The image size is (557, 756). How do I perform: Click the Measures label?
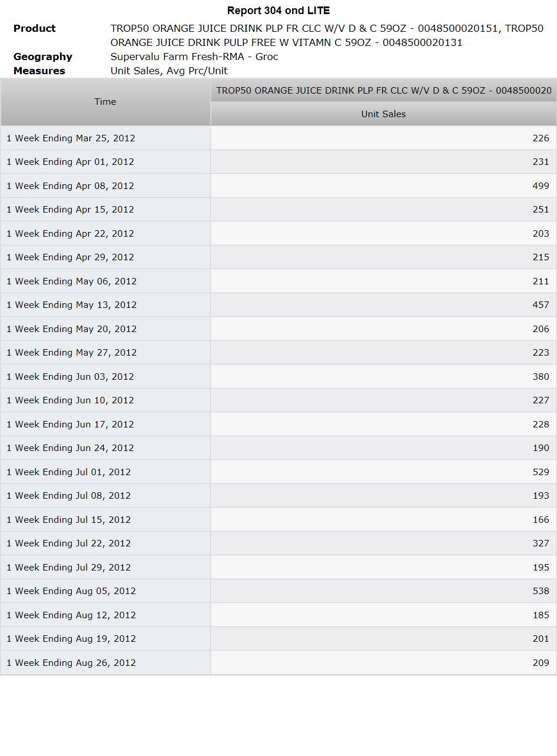[x=39, y=71]
